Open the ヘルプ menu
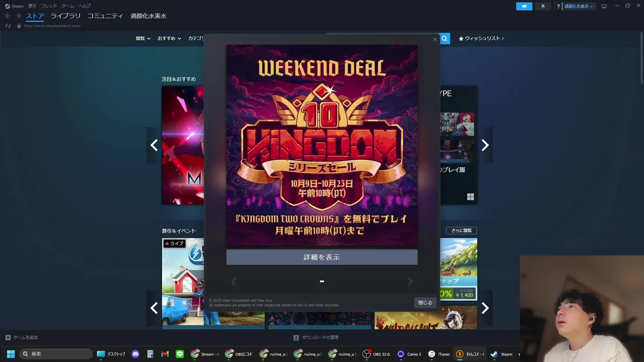644x362 pixels. click(x=85, y=6)
